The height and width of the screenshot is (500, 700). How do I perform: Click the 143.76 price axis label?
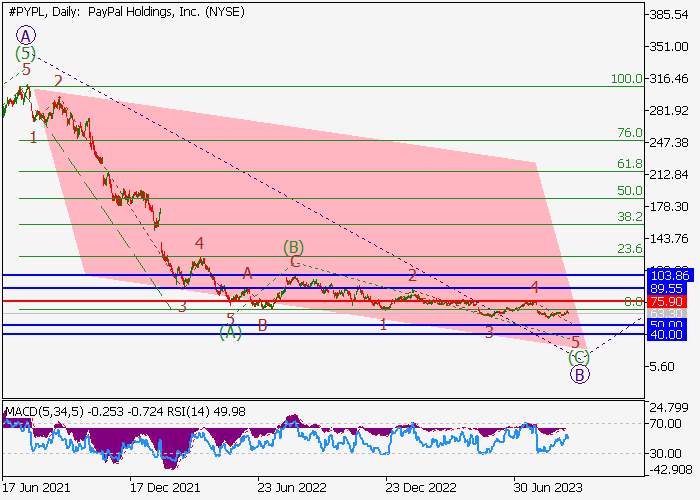pos(669,239)
